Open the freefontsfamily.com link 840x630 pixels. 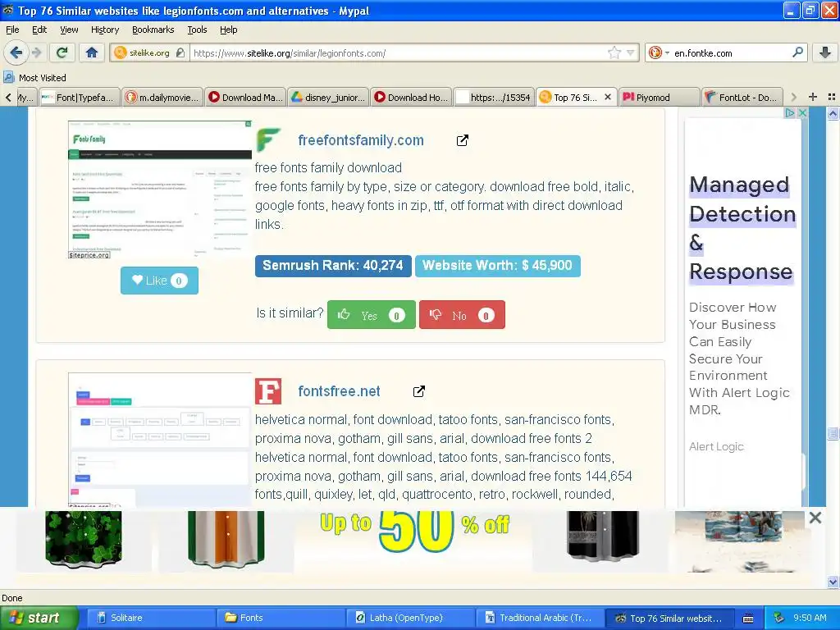[x=361, y=140]
